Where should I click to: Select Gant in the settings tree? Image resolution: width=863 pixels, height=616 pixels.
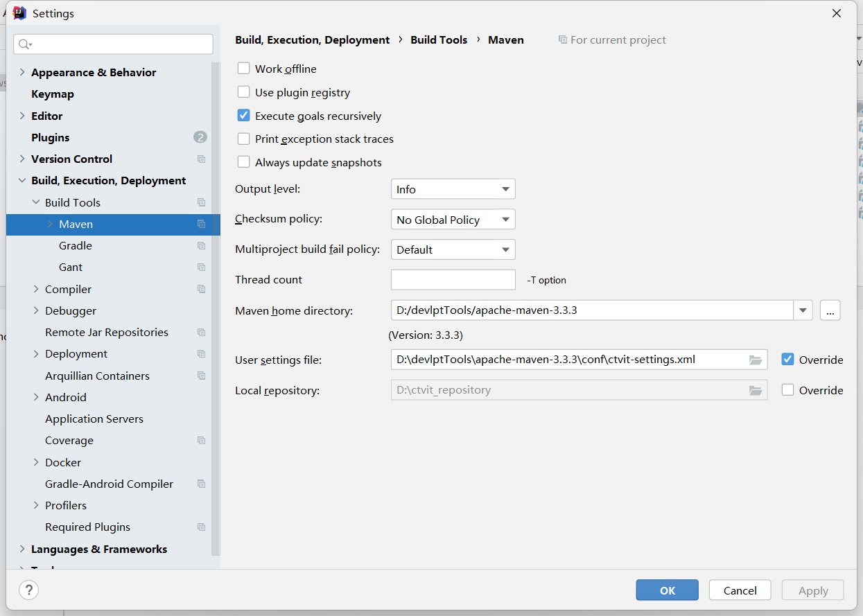click(x=71, y=267)
